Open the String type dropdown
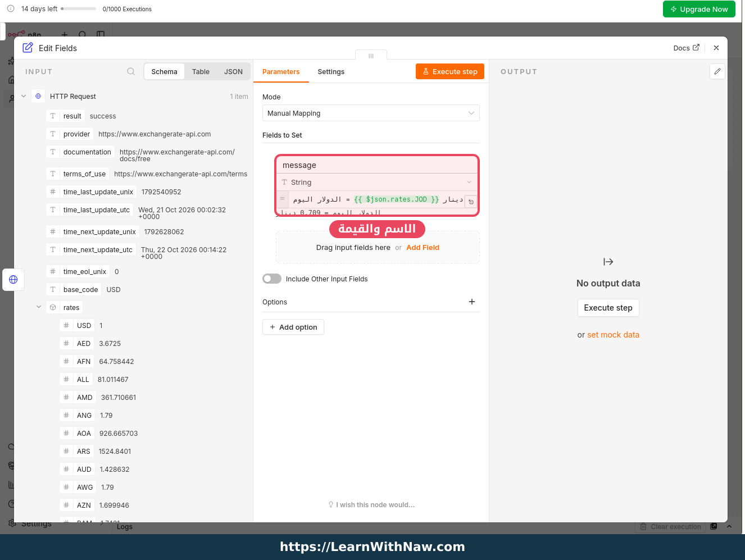 click(x=376, y=182)
